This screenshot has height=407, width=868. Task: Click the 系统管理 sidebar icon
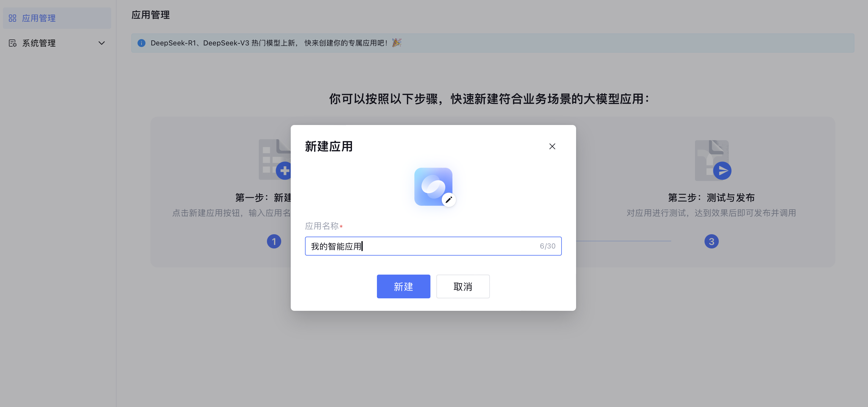[x=12, y=43]
